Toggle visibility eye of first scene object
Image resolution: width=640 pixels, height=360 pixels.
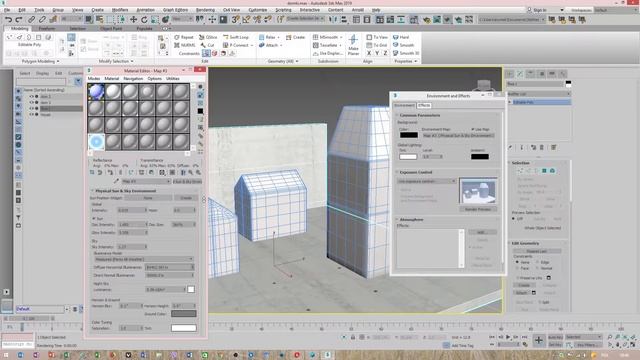click(31, 97)
